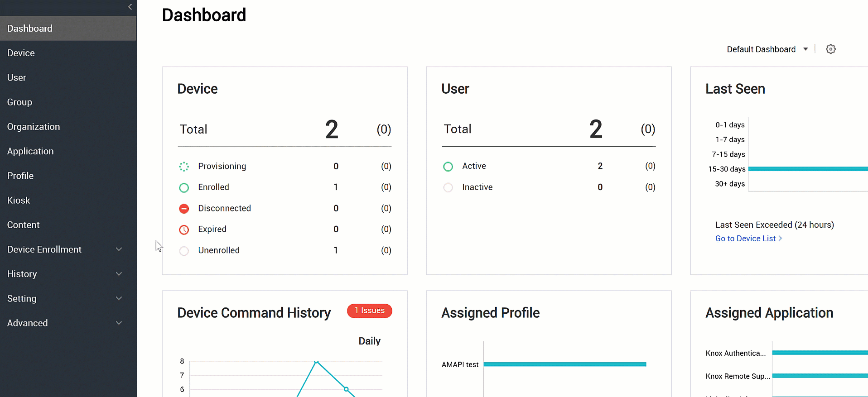
Task: Click the Provisioning status icon
Action: click(184, 167)
